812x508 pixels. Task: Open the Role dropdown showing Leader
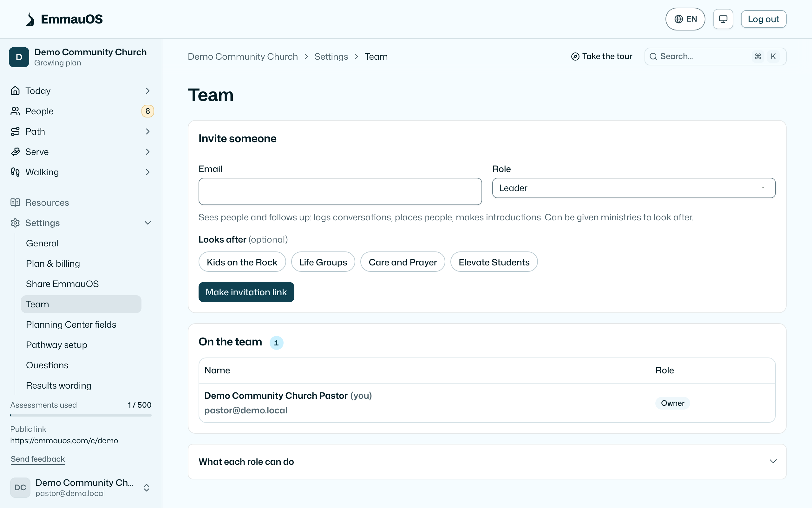634,188
